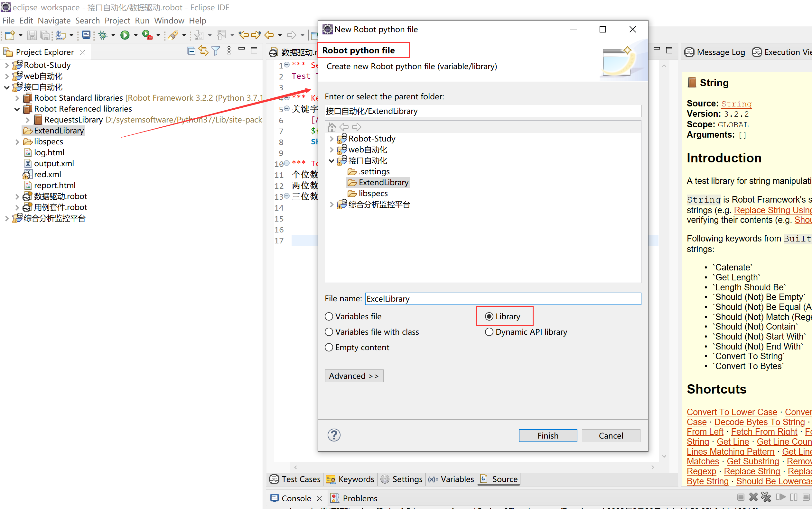Click the File name input field
Screen dimensions: 812x509
503,299
